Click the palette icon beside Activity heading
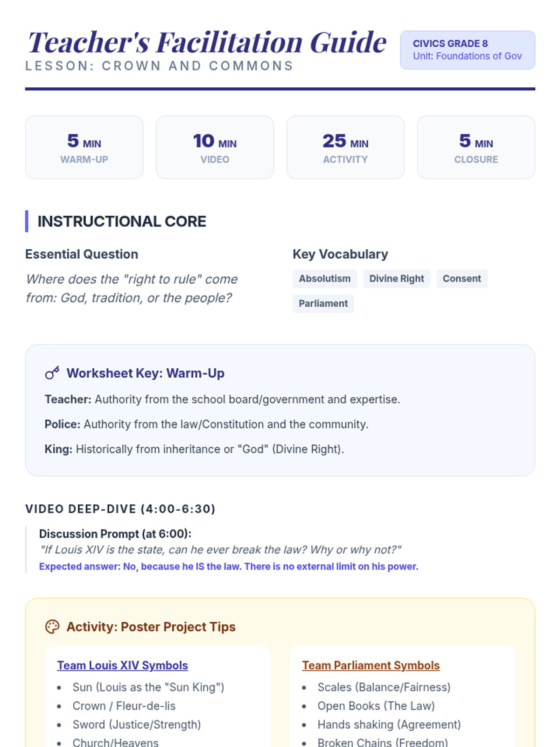This screenshot has height=747, width=560. coord(52,627)
